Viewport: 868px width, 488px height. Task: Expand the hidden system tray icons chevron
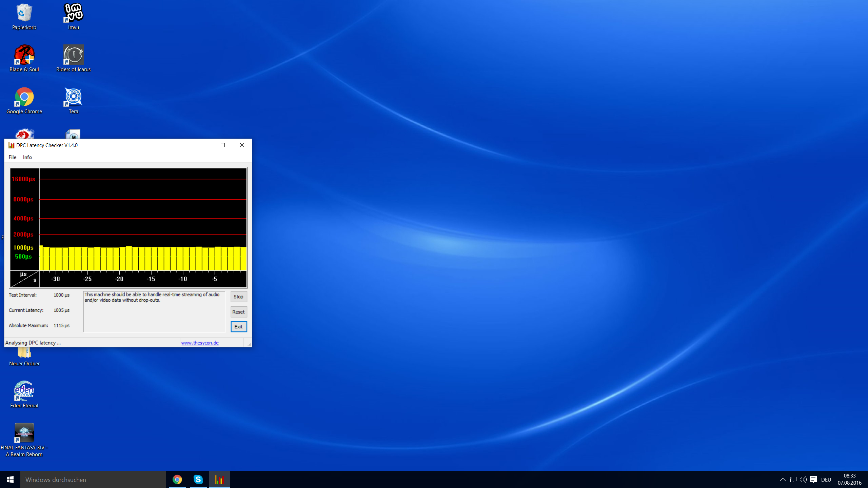click(783, 480)
